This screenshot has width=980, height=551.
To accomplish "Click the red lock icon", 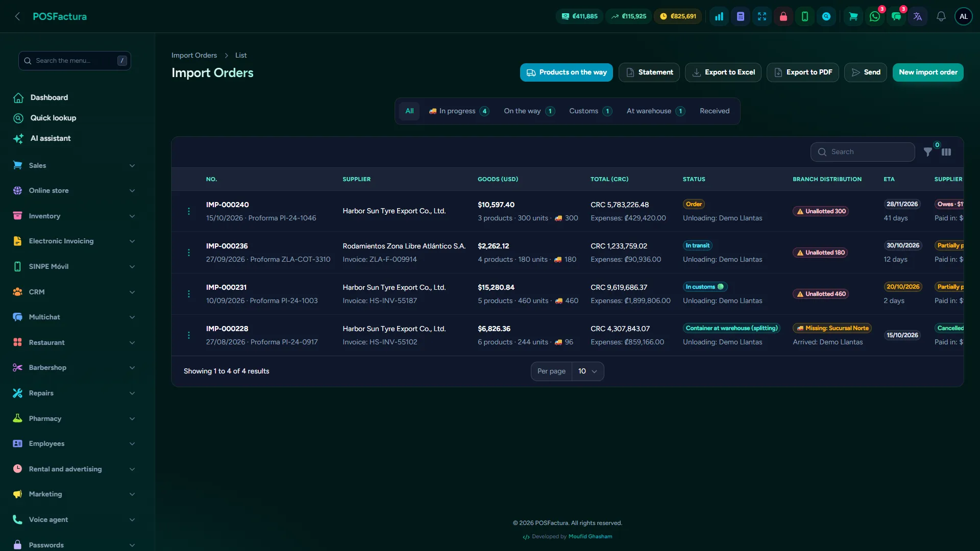I will tap(783, 16).
